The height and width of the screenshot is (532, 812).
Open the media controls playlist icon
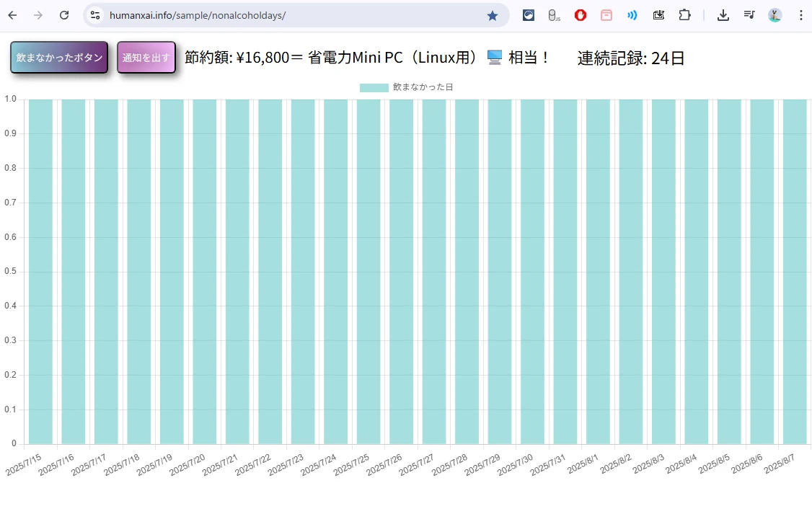(749, 15)
